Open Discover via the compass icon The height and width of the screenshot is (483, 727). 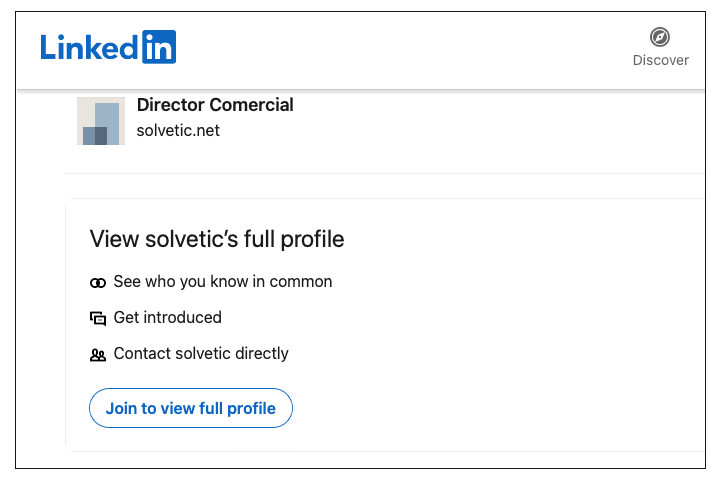659,38
